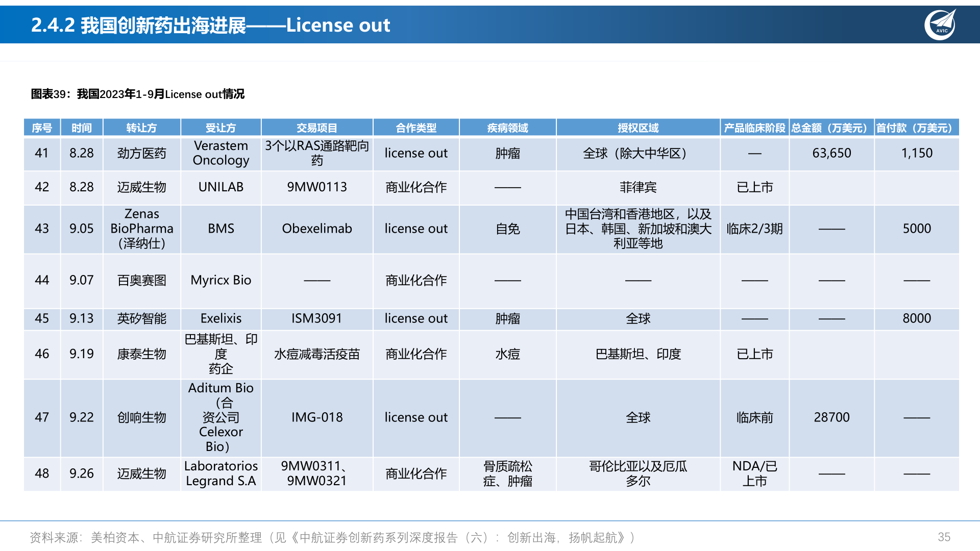Click the '骨质疏松症、肿瘤' cell
This screenshot has height=551, width=980.
tap(507, 473)
